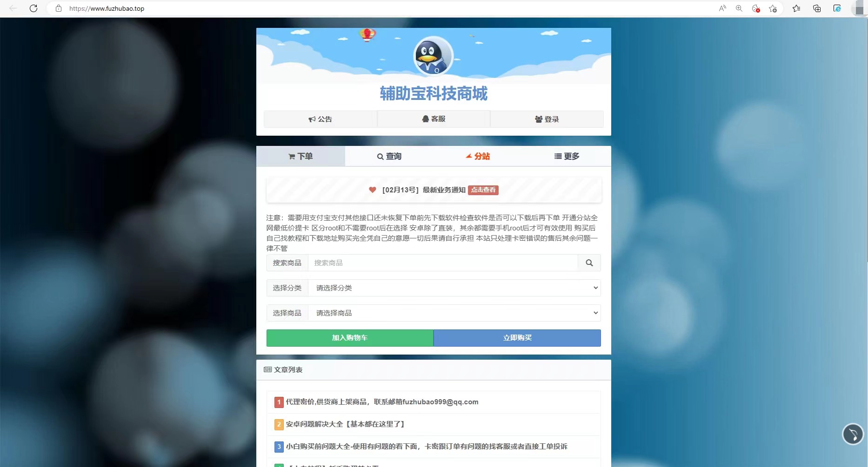868x467 pixels.
Task: Open article 安卓问题解决大全 link
Action: click(x=346, y=424)
